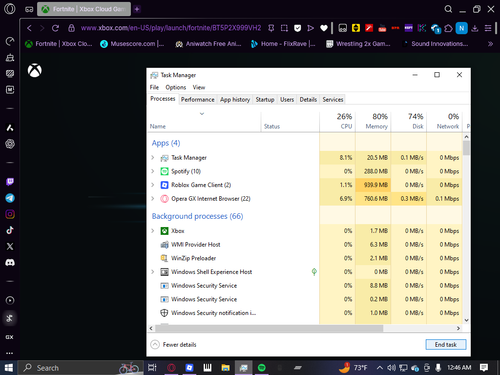Open the notification center icon
The image size is (500, 375).
click(x=484, y=368)
